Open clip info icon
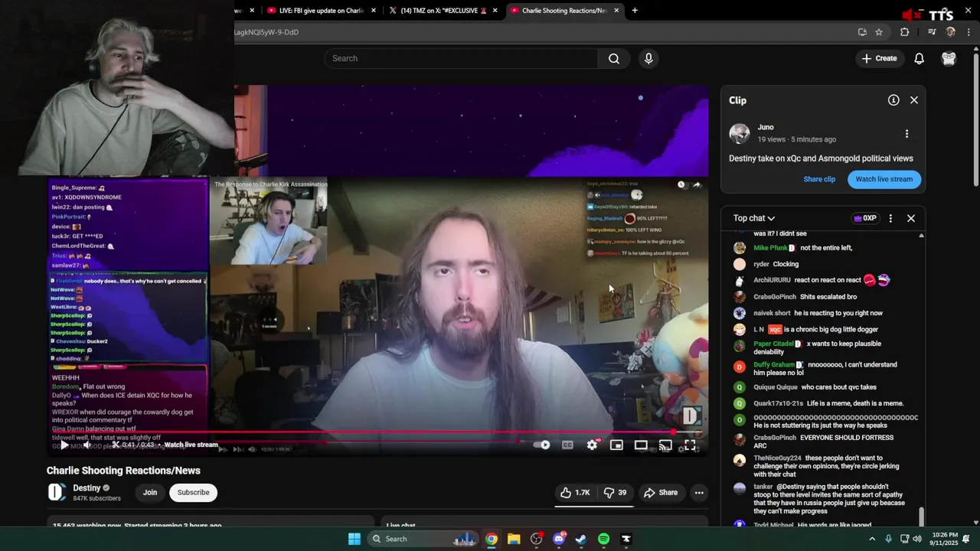The image size is (980, 551). pyautogui.click(x=893, y=100)
